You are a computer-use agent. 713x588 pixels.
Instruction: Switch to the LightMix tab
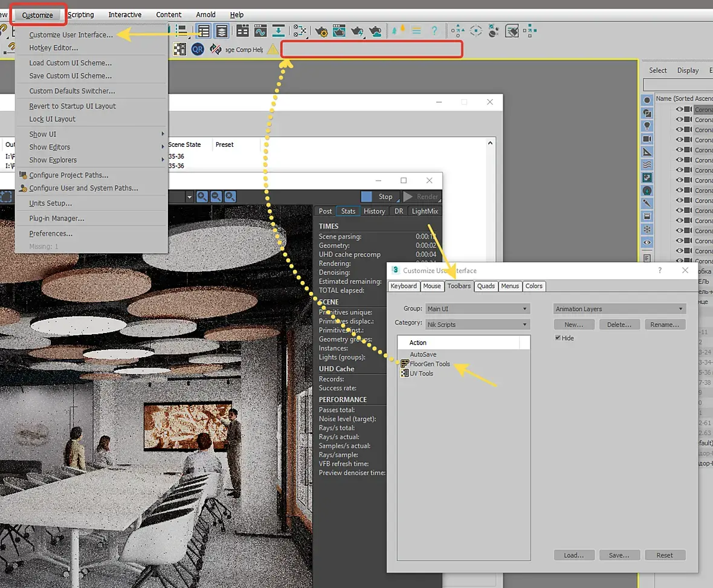[x=425, y=211]
